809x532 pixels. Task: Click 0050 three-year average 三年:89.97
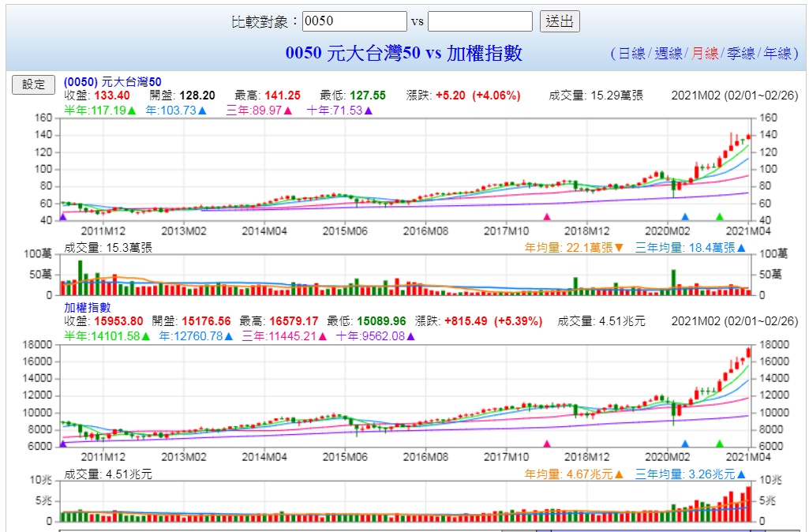(x=260, y=111)
